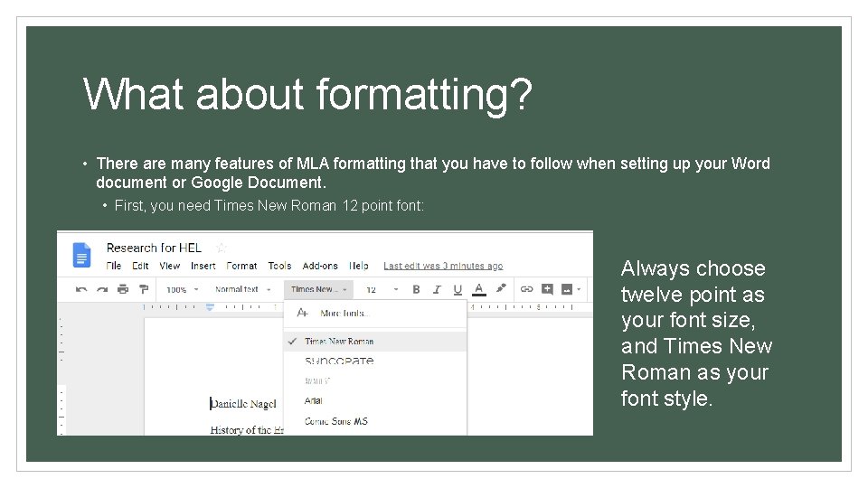Star the Research for HEL document
868x488 pixels.
pyautogui.click(x=222, y=248)
